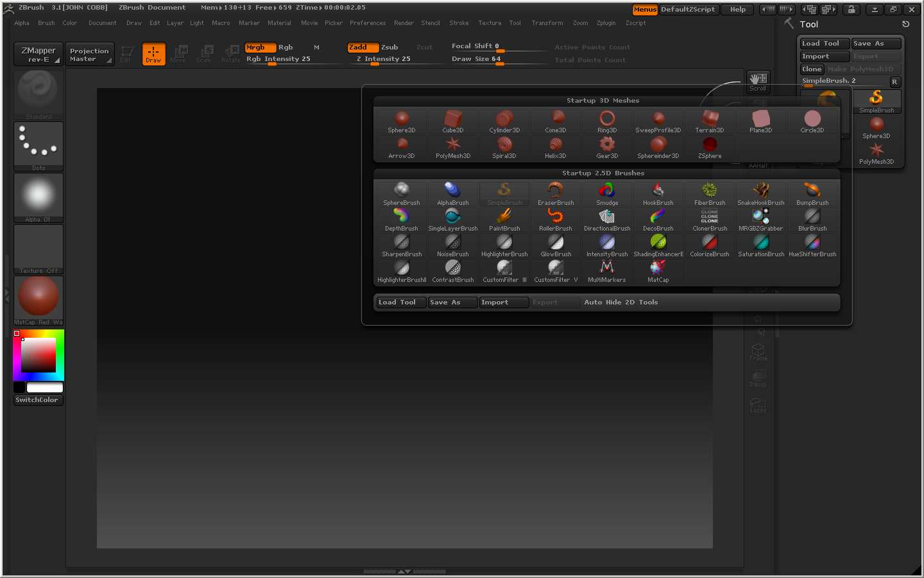Open the Preferences menu
924x578 pixels.
click(368, 23)
